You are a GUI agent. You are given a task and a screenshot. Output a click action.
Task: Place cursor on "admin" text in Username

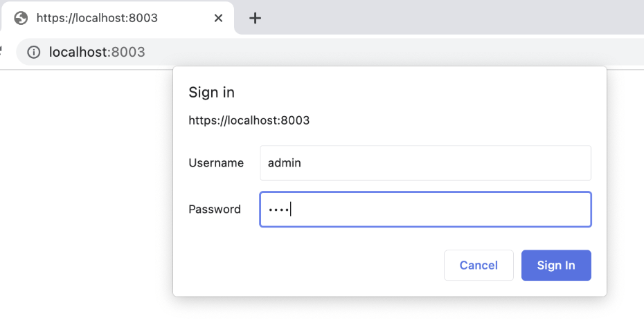click(x=285, y=163)
